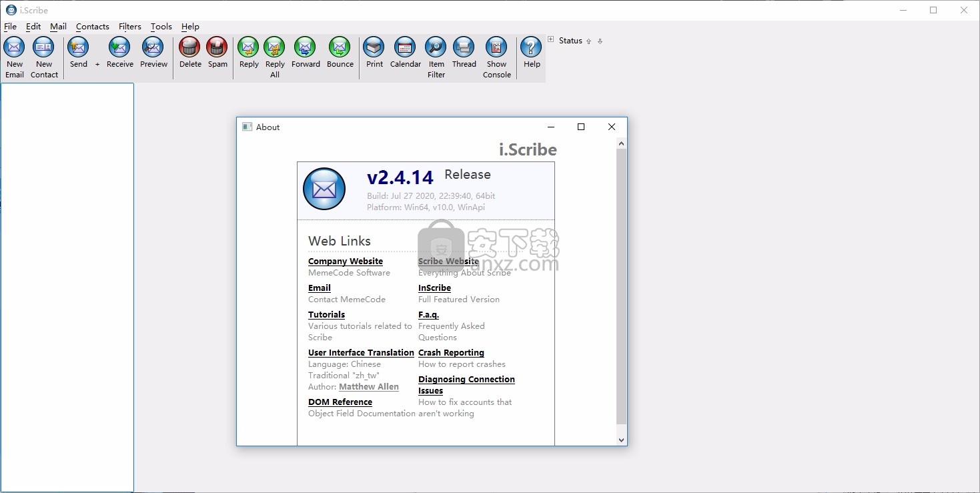
Task: Click the Item Filter icon
Action: pos(436,47)
